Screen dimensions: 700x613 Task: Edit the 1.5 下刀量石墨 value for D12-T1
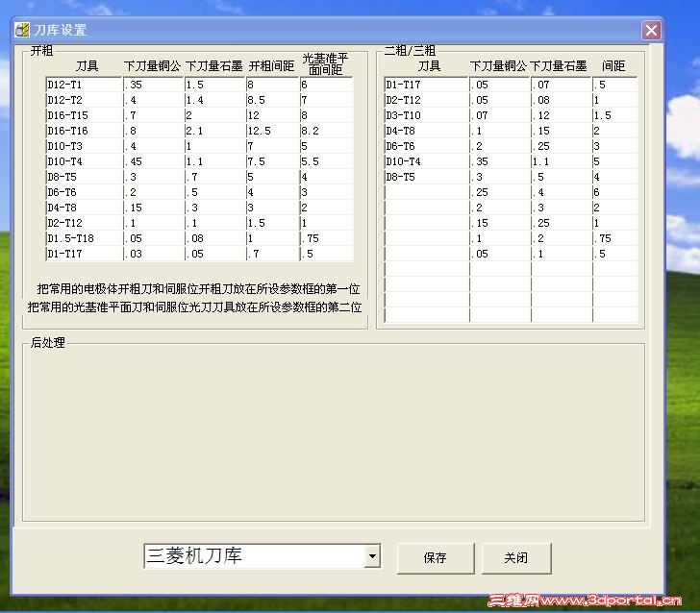[x=215, y=85]
